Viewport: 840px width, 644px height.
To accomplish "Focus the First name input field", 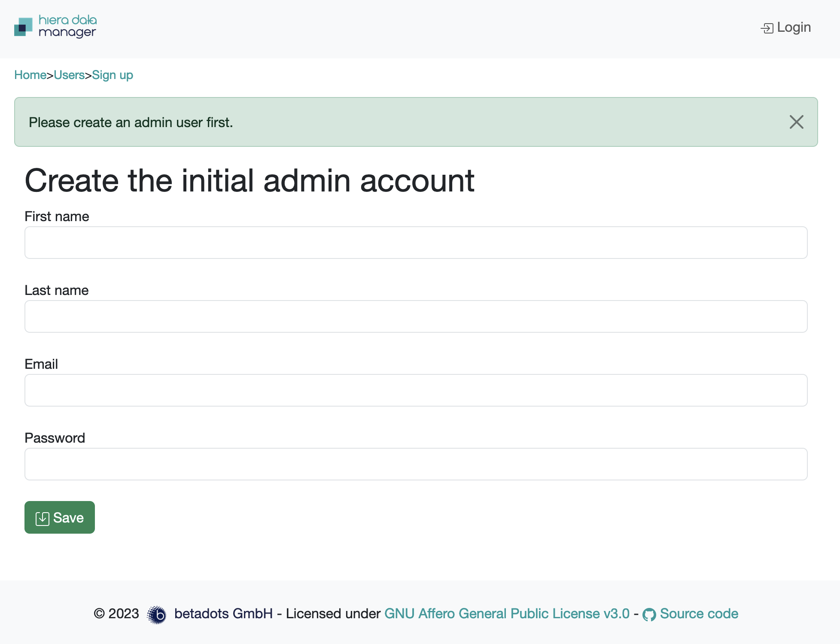I will (416, 243).
